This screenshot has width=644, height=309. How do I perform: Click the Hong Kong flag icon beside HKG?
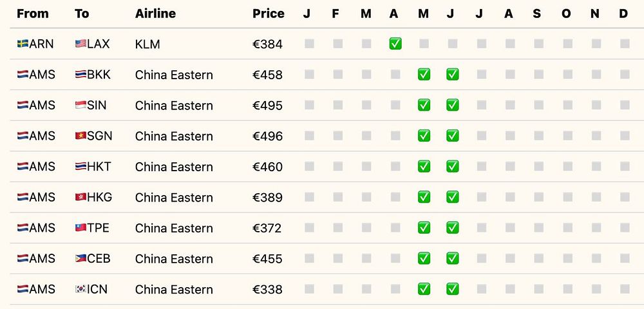(81, 198)
